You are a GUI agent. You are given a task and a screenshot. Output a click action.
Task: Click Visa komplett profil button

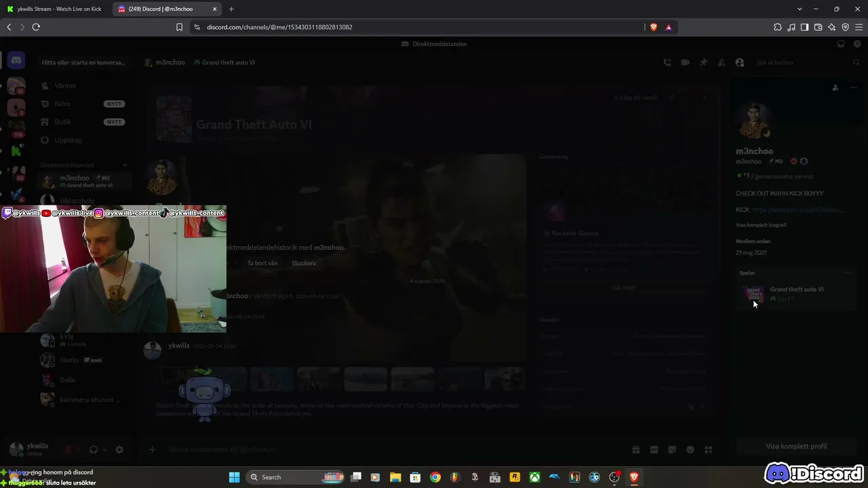[796, 447]
